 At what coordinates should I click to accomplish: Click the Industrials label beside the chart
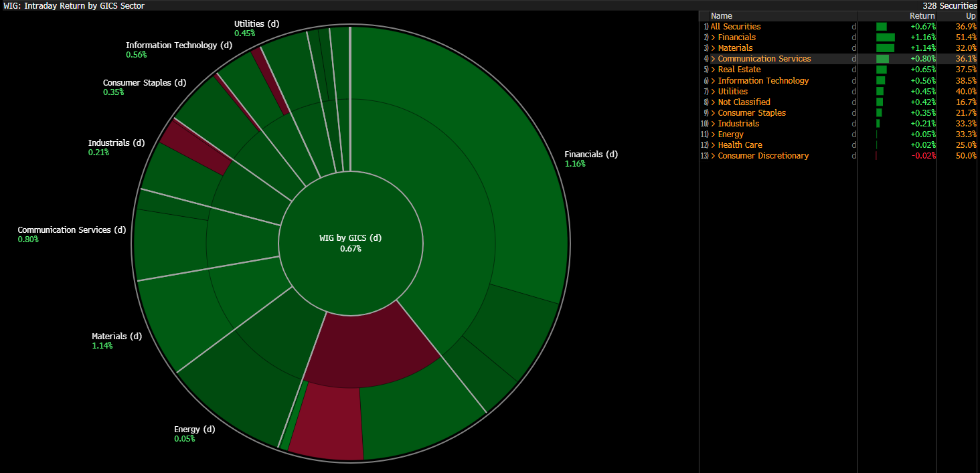tap(116, 143)
